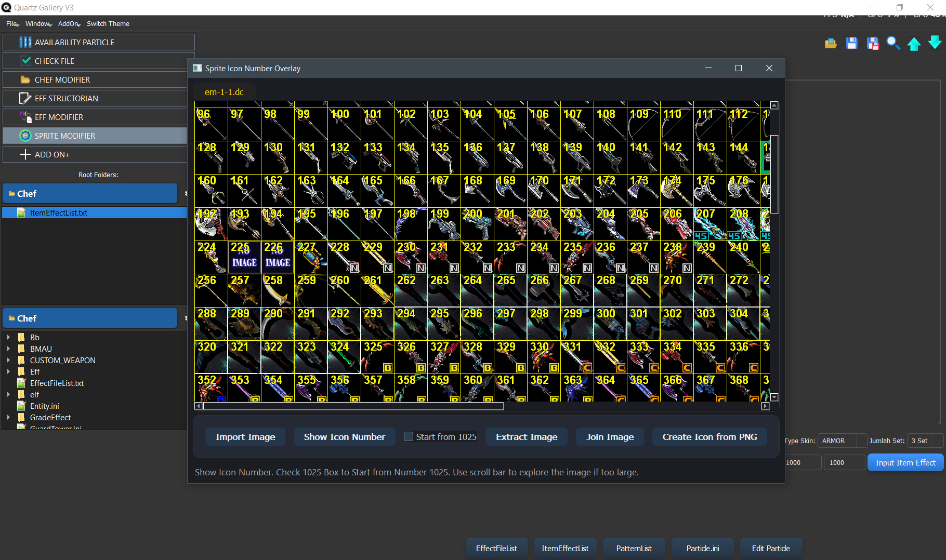Image resolution: width=946 pixels, height=560 pixels.
Task: Open the File menu
Action: [11, 23]
